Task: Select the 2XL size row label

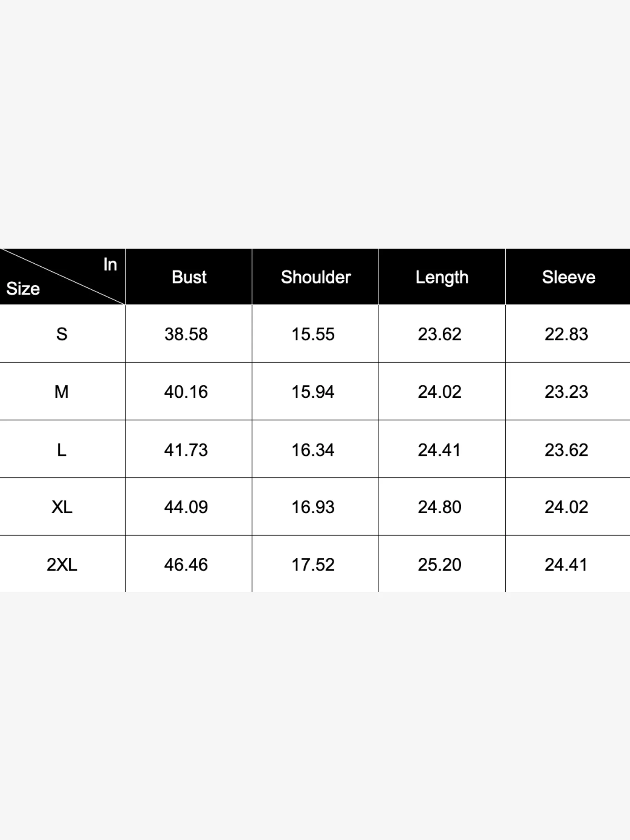Action: click(x=62, y=564)
